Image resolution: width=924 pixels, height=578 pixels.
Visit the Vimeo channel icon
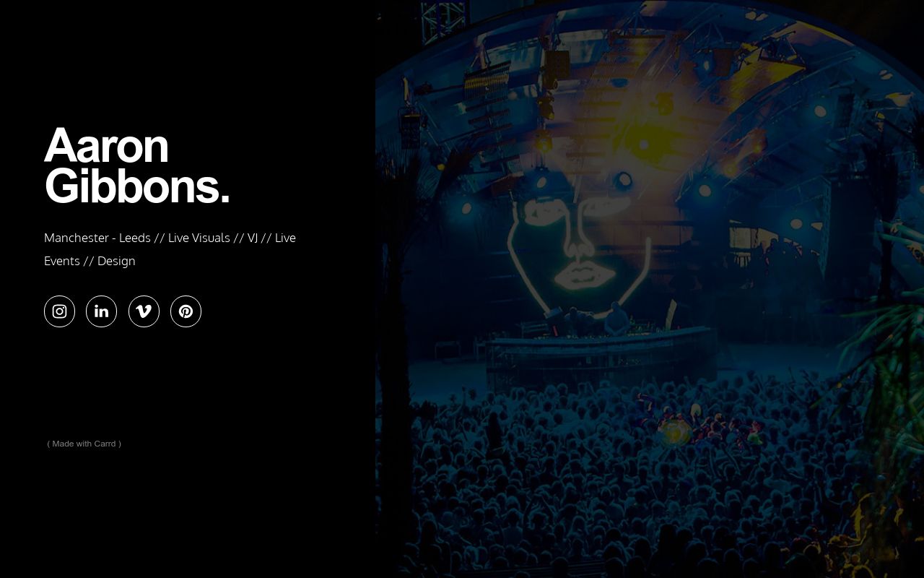(144, 311)
